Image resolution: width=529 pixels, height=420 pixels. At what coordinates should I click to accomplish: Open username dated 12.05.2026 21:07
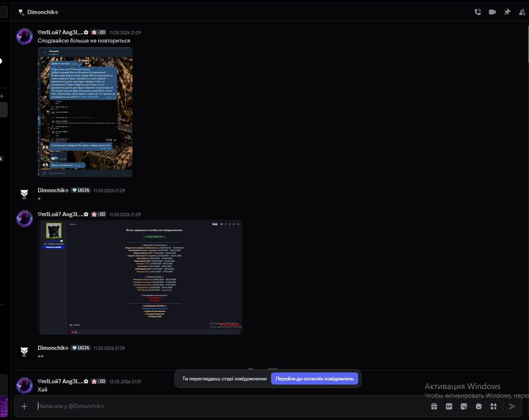point(63,381)
